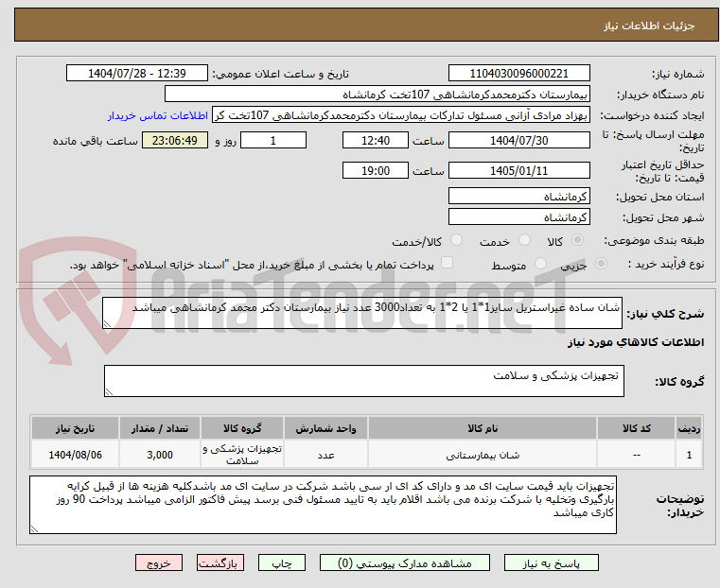Click the کد کالا column header
720x588 pixels.
(636, 428)
